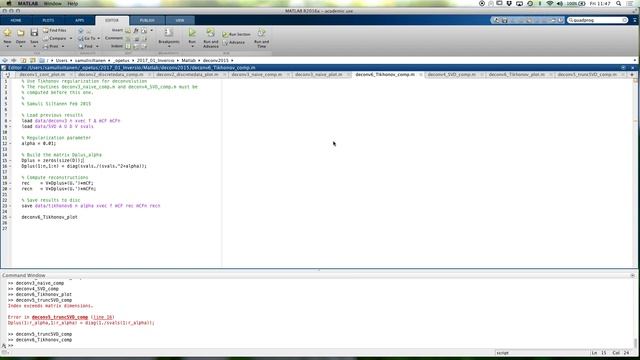Screen dimensions: 640x360
Task: Click the Command Window actions button
Action: click(632, 276)
